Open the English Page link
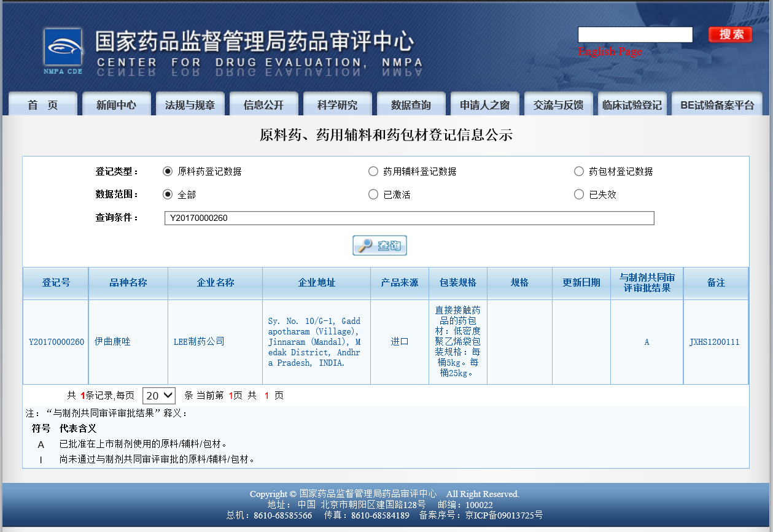 [x=610, y=52]
